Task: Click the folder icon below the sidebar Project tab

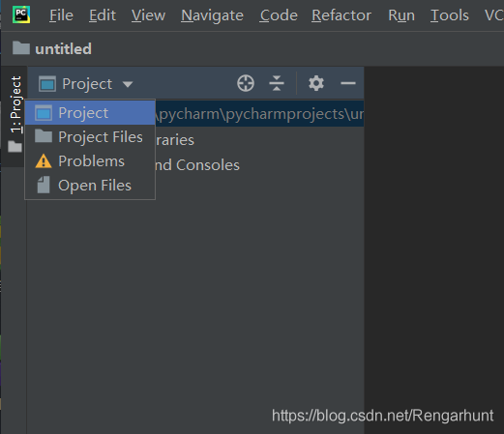Action: coord(15,147)
